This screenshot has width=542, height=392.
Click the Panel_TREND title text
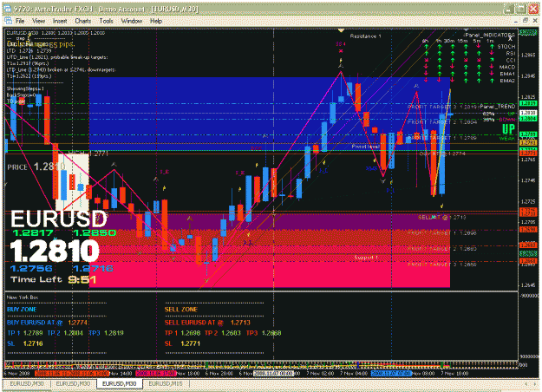[x=498, y=107]
